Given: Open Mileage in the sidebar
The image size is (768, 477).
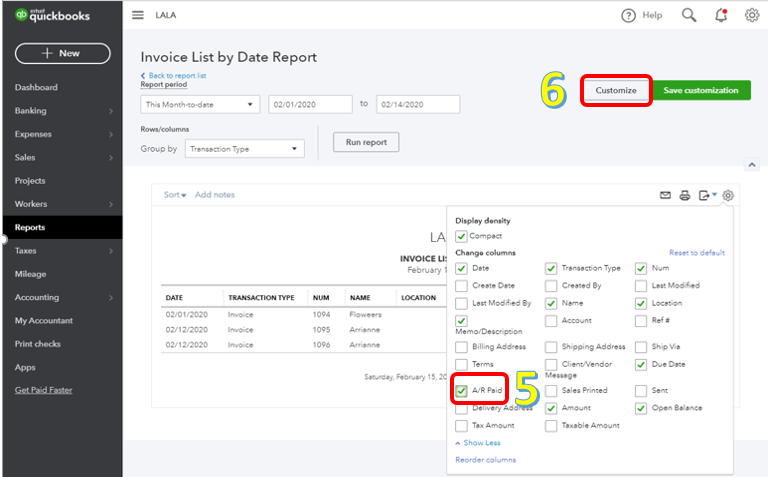Looking at the screenshot, I should click(x=30, y=274).
